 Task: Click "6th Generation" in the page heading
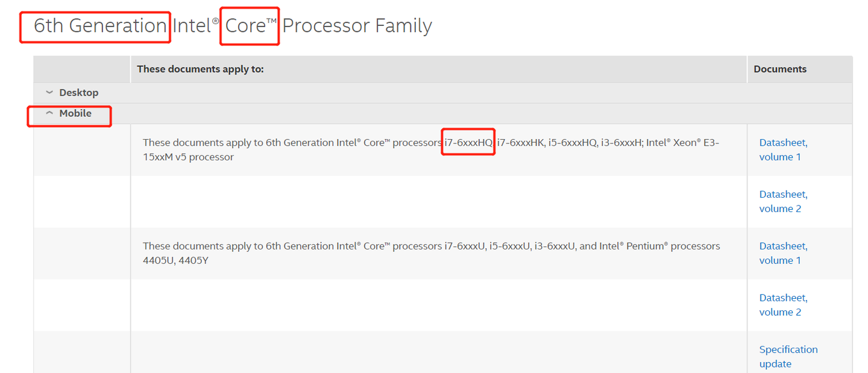(100, 26)
